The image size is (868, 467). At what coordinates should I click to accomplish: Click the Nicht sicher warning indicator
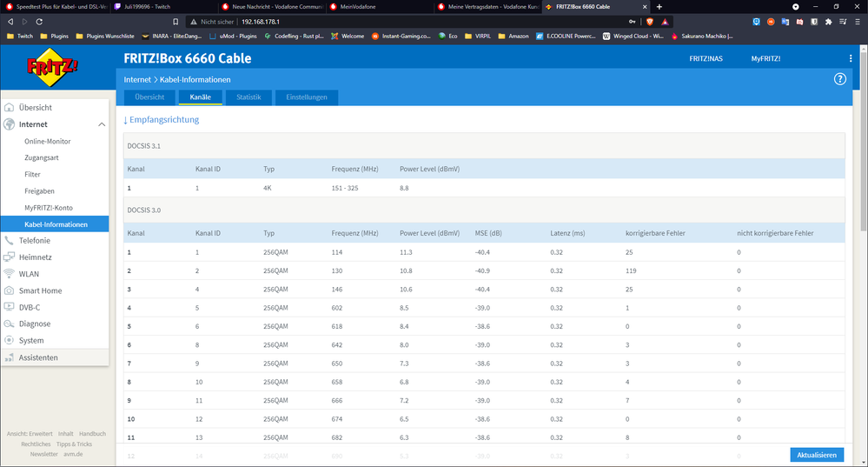click(x=212, y=22)
